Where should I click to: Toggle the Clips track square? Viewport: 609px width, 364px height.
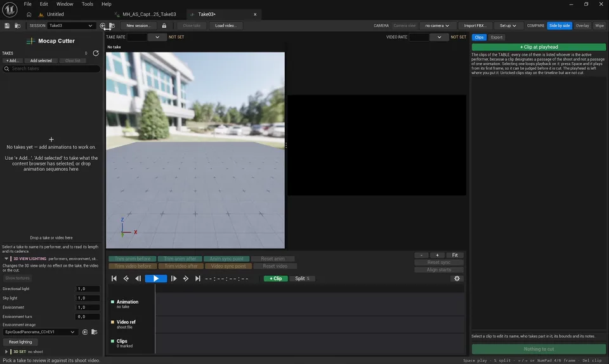point(113,341)
